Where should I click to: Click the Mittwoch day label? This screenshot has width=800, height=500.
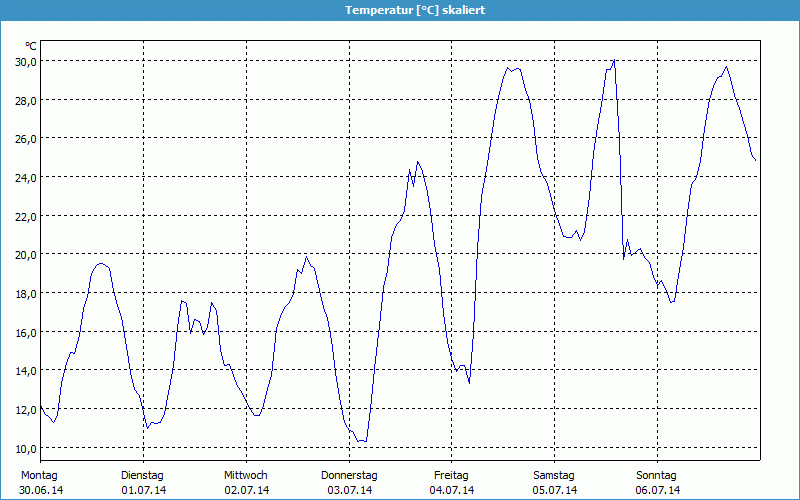[x=245, y=475]
